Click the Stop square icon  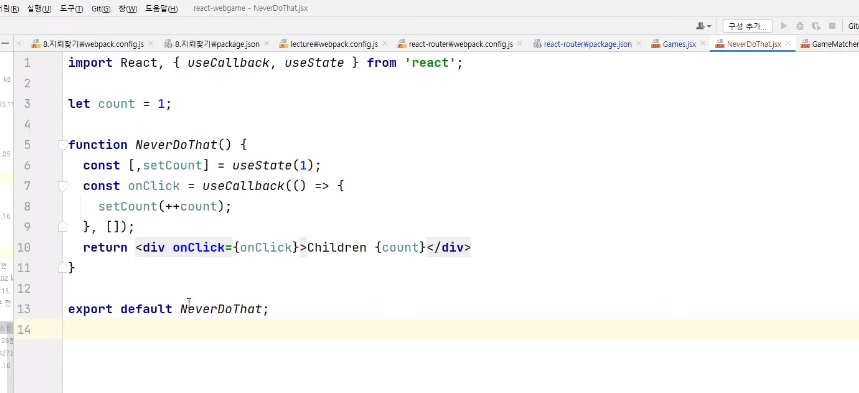(832, 26)
